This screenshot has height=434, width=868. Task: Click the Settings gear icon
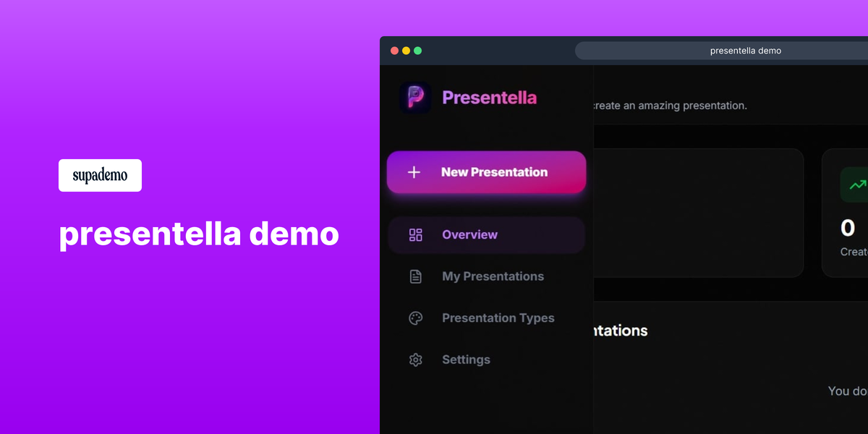pyautogui.click(x=415, y=359)
